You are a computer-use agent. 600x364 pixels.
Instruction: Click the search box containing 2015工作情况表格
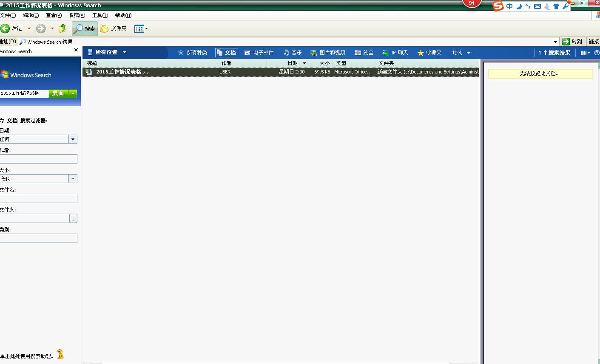(24, 93)
